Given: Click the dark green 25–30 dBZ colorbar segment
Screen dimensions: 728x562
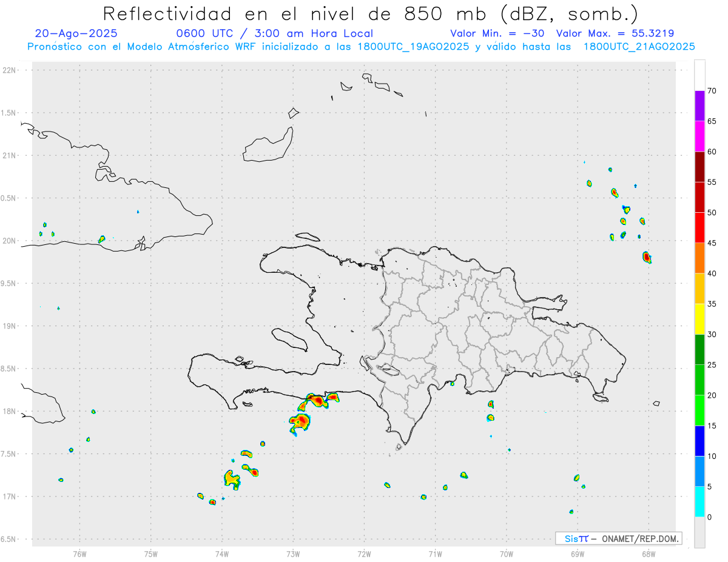Looking at the screenshot, I should (699, 350).
